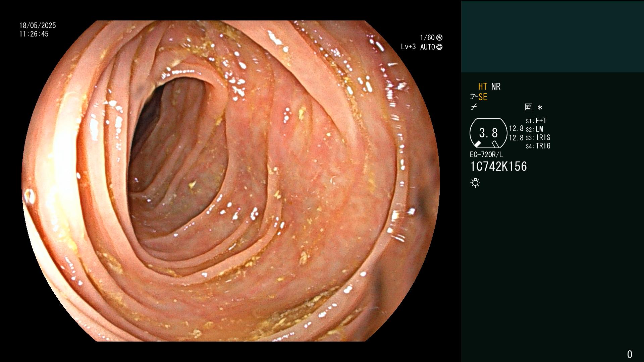
Task: Click scope switch S3: IRIS
Action: click(538, 137)
